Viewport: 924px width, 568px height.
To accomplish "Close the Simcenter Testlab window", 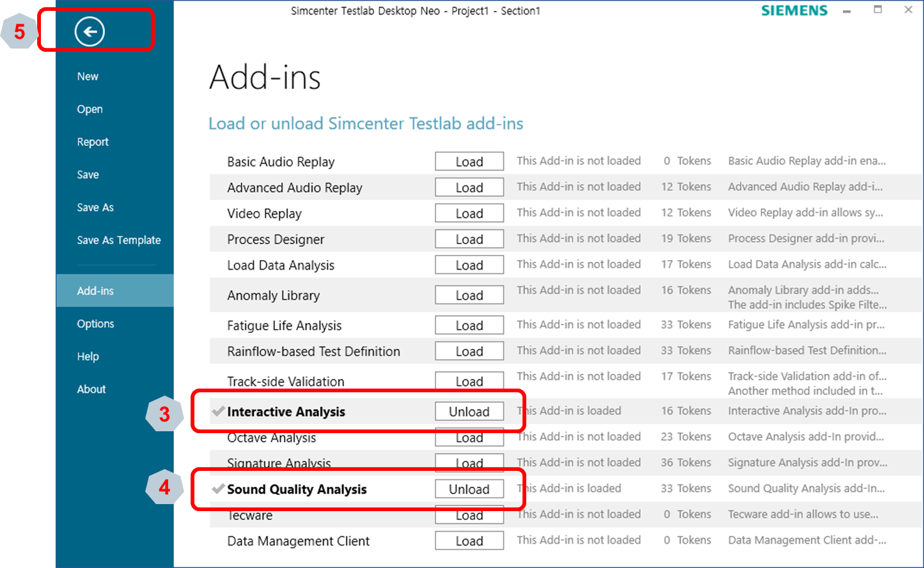I will pyautogui.click(x=908, y=10).
